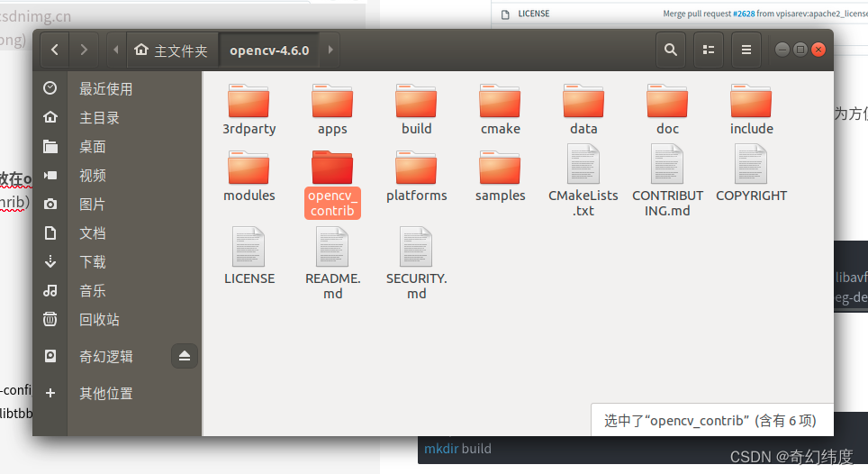Select the LICENSE file in opencv-4.6.0

click(249, 256)
